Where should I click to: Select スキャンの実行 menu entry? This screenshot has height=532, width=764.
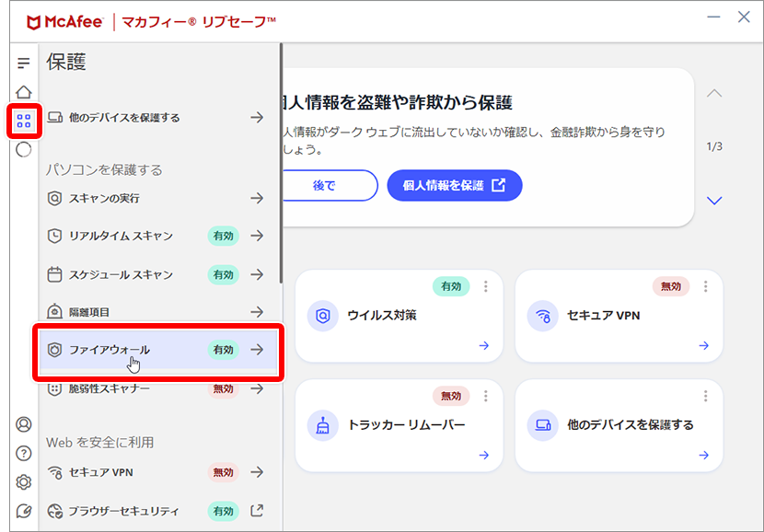tap(156, 198)
